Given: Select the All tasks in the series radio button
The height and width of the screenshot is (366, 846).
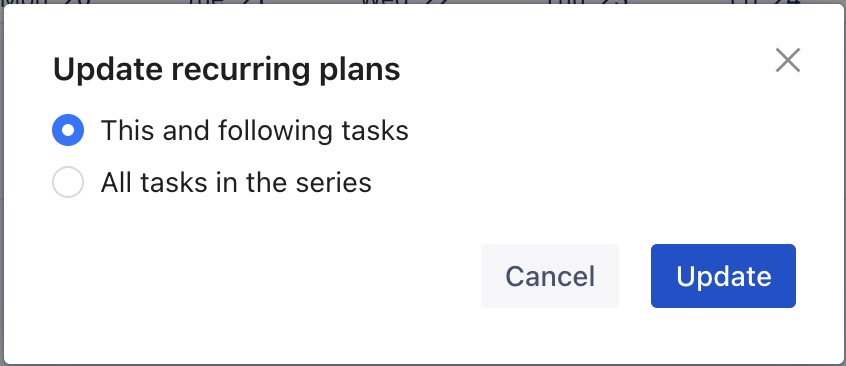Looking at the screenshot, I should click(68, 182).
